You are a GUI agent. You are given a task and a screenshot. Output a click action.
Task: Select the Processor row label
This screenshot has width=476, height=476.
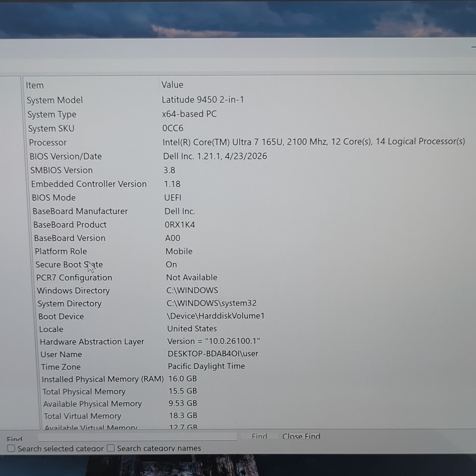[x=48, y=143]
